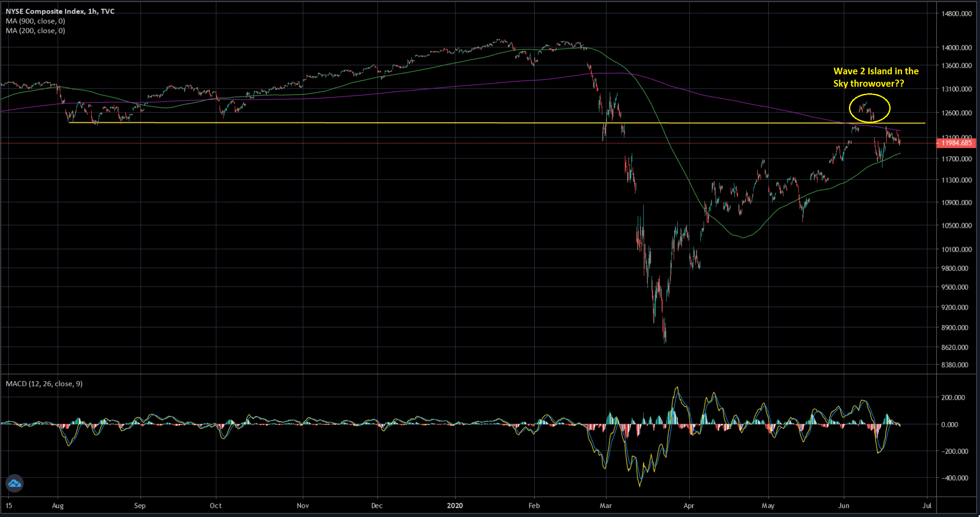Click the 10900.000 price axis label
The width and height of the screenshot is (980, 517).
pyautogui.click(x=957, y=203)
